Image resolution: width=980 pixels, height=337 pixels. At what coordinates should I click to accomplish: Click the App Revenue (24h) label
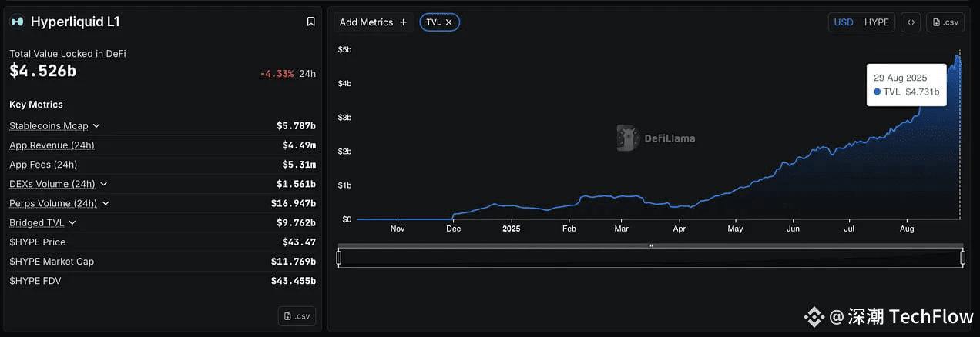pyautogui.click(x=52, y=145)
